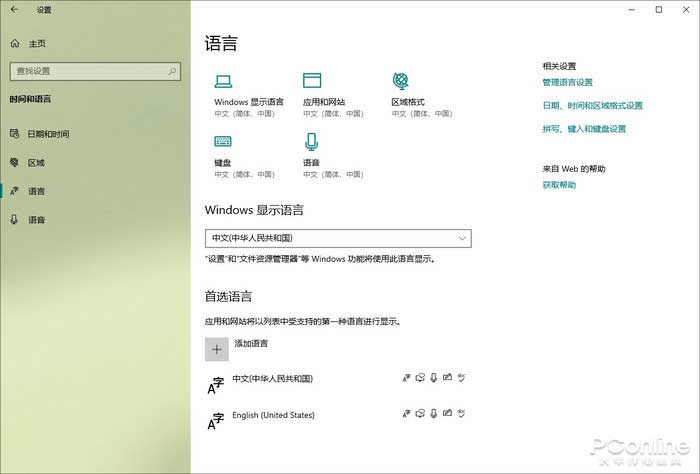Switch to 区域 settings page
Image resolution: width=700 pixels, height=474 pixels.
(x=36, y=162)
